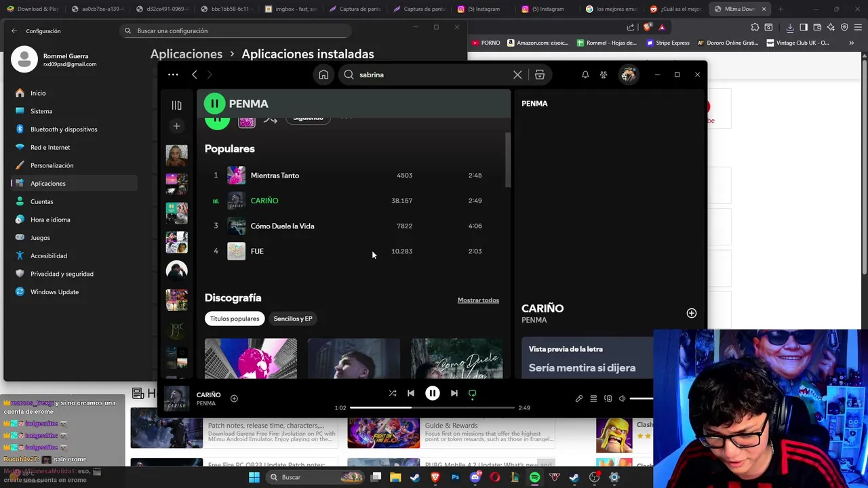
Task: Adjust Spotify volume slider
Action: tap(642, 399)
